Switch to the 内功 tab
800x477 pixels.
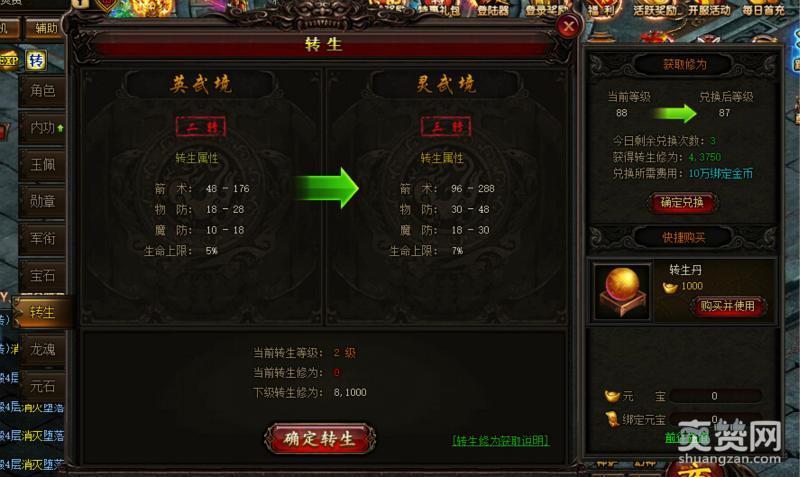42,128
